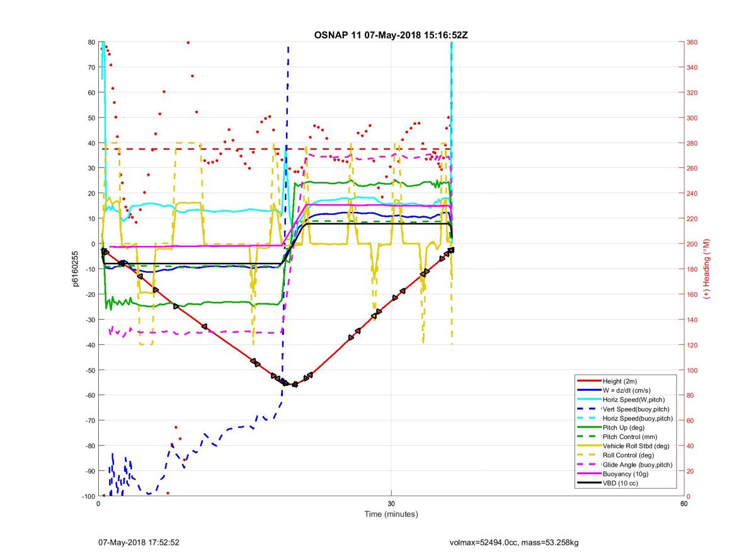Select the "(+) Heading (°M)" right axis label
The height and width of the screenshot is (558, 756).
[x=706, y=269]
